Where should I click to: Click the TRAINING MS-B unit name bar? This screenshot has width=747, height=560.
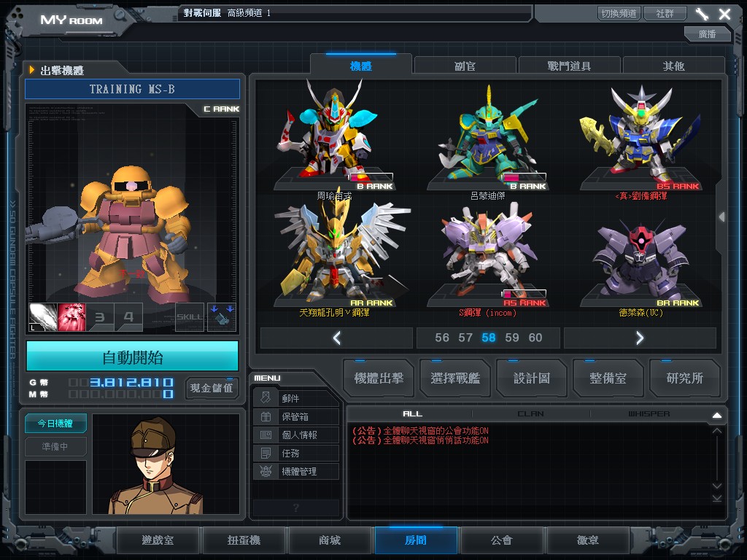pyautogui.click(x=133, y=89)
